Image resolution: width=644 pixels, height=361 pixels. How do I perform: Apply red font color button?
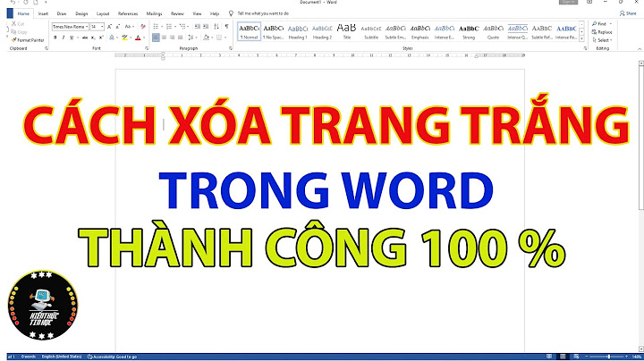[x=138, y=38]
